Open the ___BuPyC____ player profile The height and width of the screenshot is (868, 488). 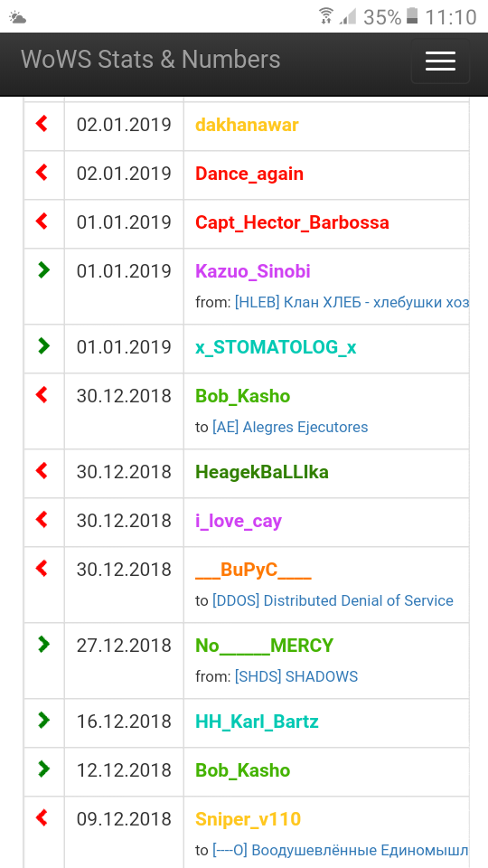tap(253, 571)
